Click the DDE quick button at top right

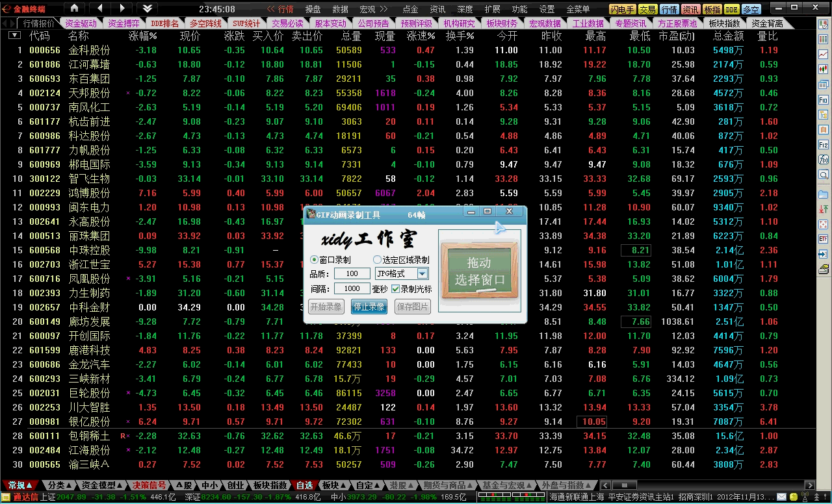click(732, 9)
